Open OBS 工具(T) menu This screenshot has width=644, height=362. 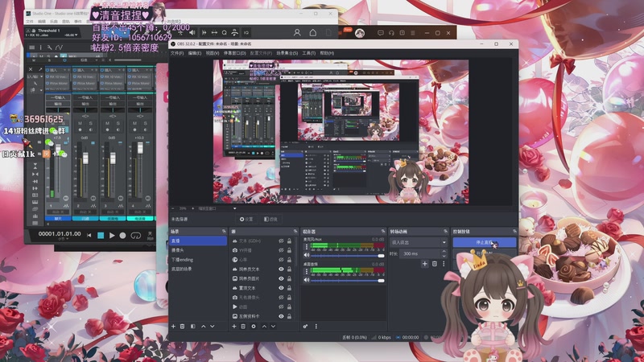point(309,53)
